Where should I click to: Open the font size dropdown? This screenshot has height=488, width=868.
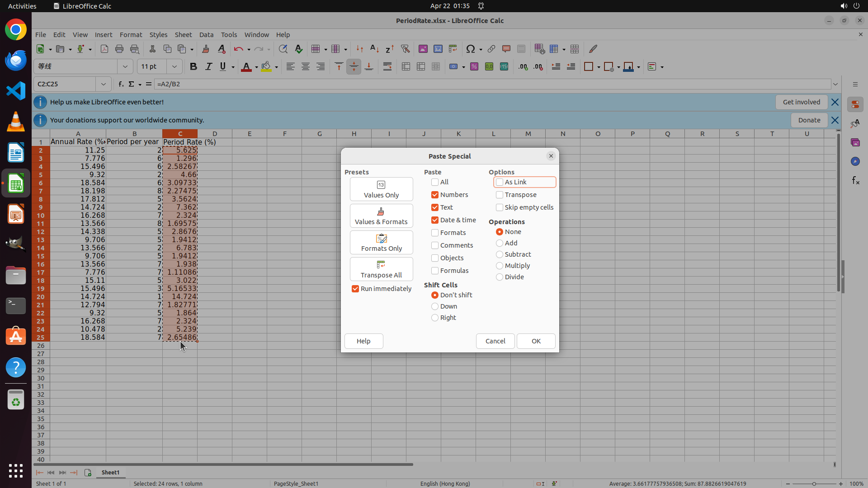click(175, 67)
